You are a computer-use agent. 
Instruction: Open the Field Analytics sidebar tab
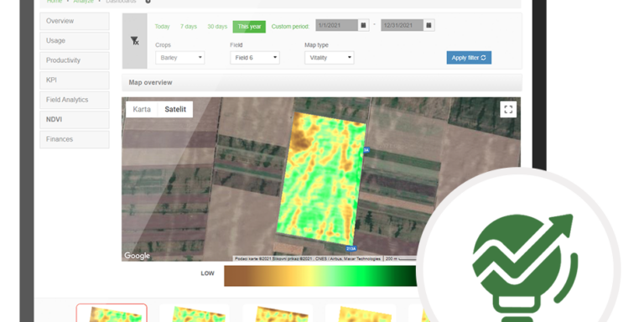[x=75, y=100]
